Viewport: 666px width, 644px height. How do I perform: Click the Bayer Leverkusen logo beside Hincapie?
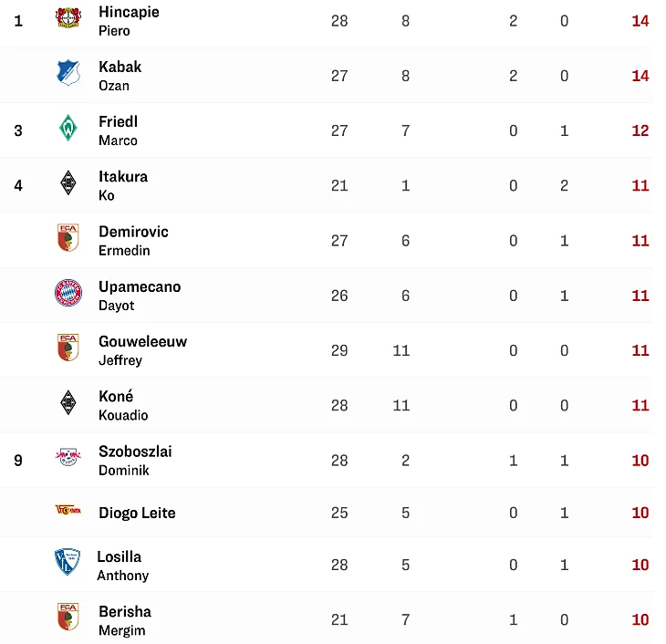(x=68, y=19)
